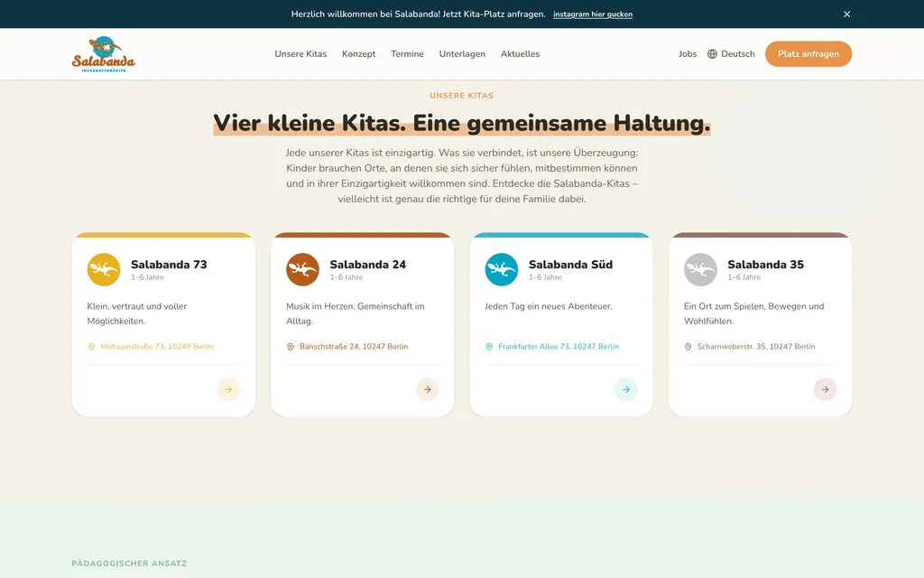Open the Salabanda 73 card title
This screenshot has width=924, height=578.
click(169, 265)
